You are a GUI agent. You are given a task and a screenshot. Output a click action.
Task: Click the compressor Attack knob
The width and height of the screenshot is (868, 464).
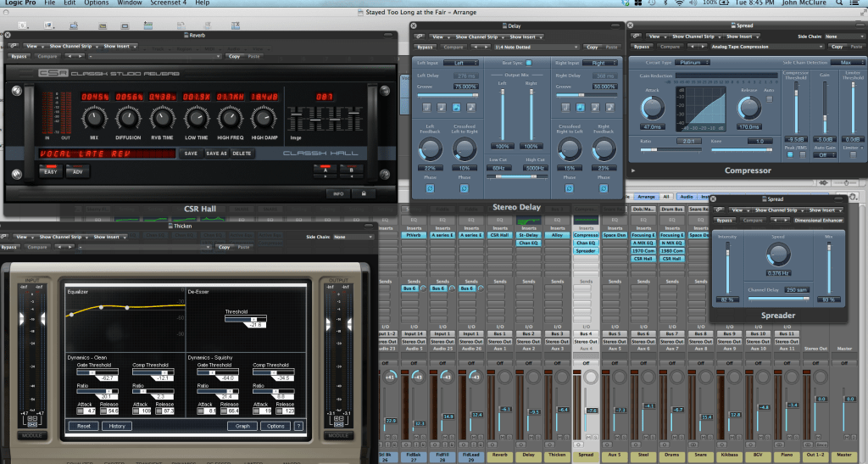point(652,107)
